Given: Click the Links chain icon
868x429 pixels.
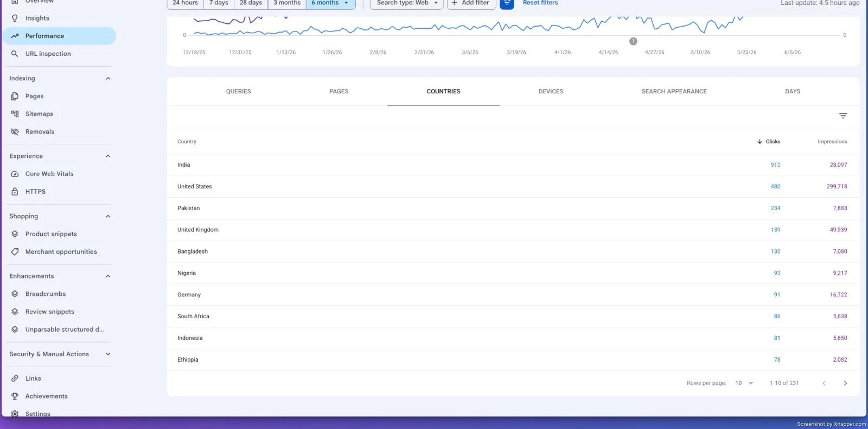Looking at the screenshot, I should point(15,378).
